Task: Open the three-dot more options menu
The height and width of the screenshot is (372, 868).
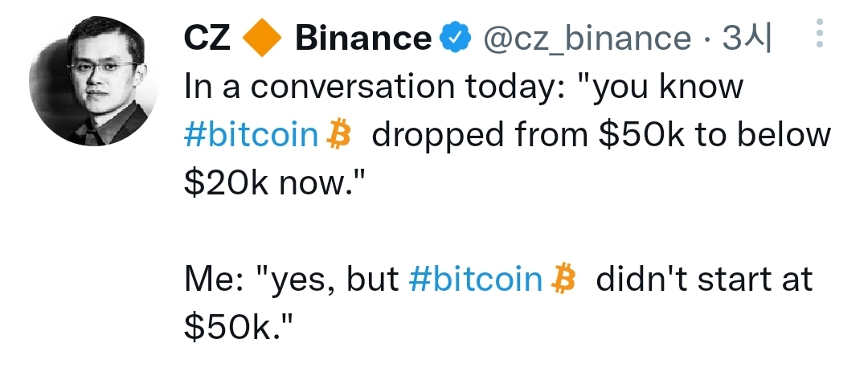Action: (x=820, y=33)
